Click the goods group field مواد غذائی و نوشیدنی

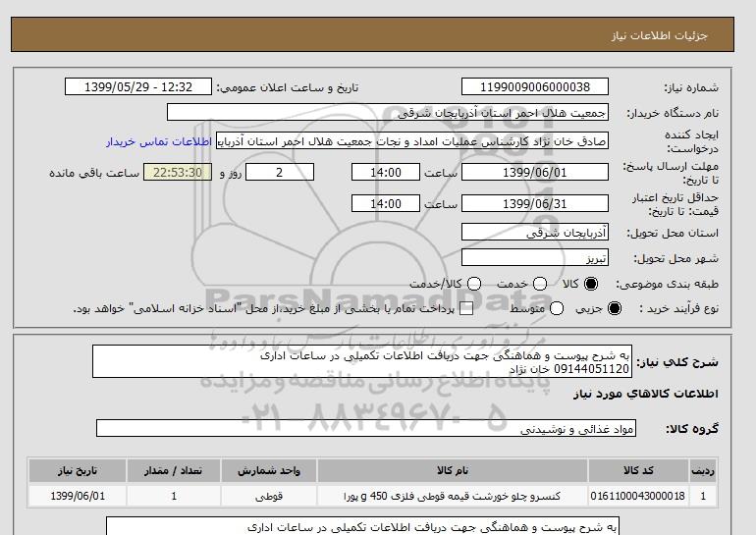click(x=366, y=428)
